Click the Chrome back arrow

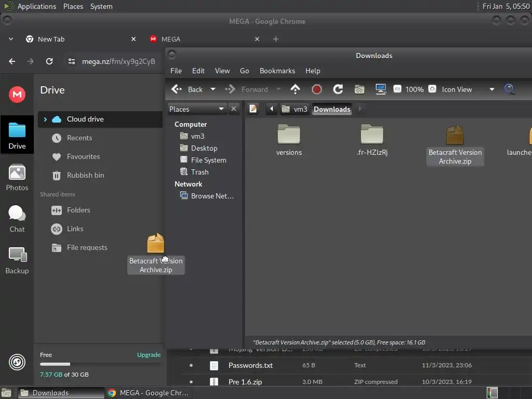click(x=12, y=61)
